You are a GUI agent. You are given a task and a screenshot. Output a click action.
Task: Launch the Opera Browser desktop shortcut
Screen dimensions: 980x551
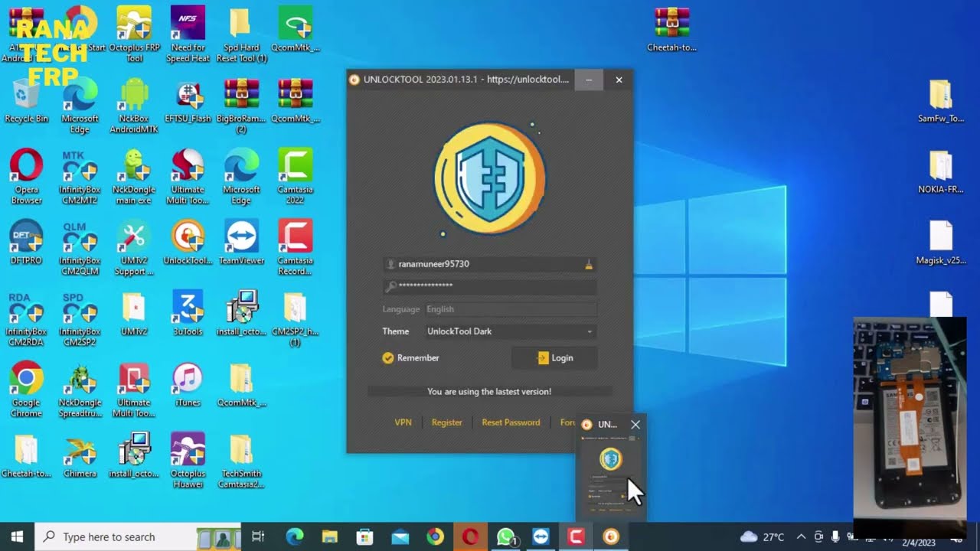(27, 177)
